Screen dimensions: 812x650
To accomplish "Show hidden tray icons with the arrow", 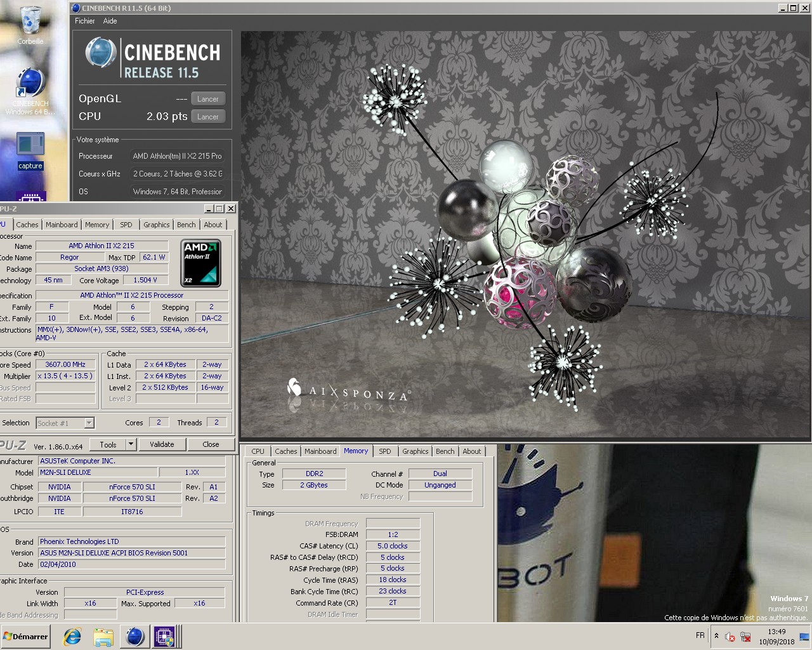I will [717, 636].
